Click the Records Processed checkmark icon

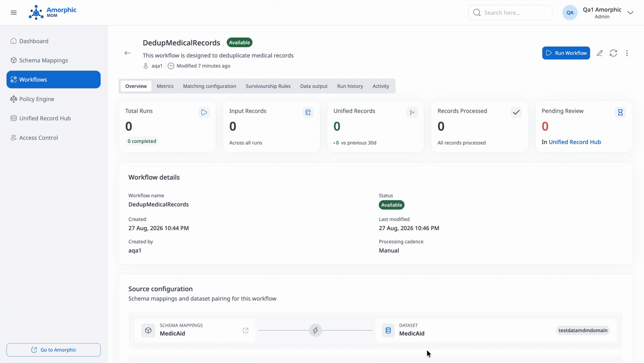516,112
